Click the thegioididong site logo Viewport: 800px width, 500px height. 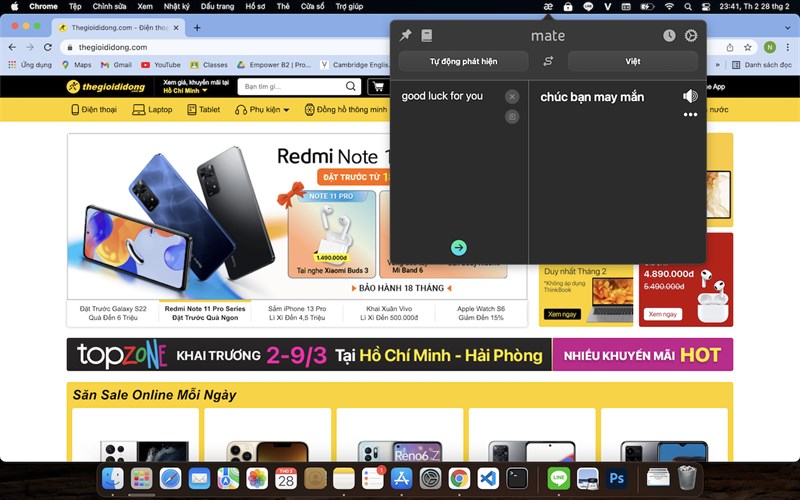pyautogui.click(x=106, y=86)
